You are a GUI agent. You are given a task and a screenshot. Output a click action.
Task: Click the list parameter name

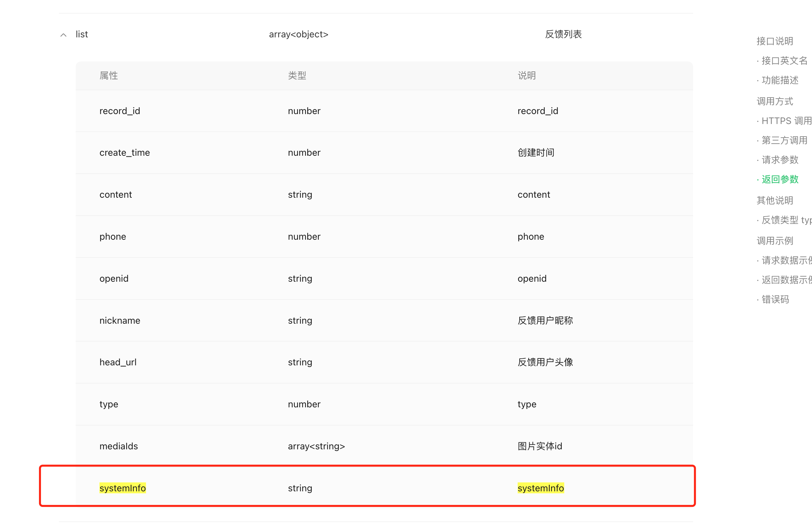click(x=82, y=34)
